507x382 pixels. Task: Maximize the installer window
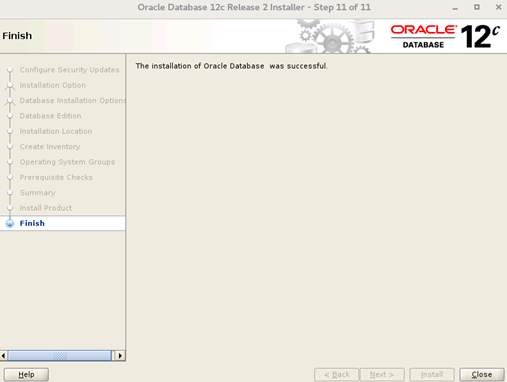477,7
